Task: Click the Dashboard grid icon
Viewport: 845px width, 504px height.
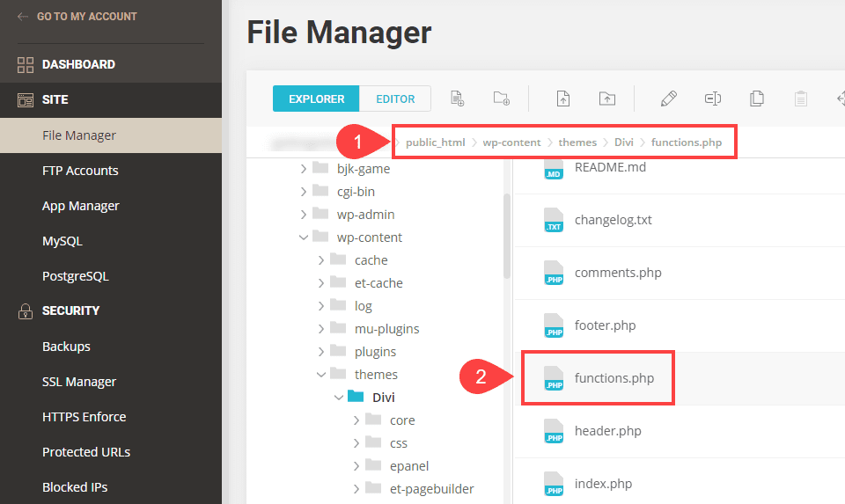Action: pos(26,64)
